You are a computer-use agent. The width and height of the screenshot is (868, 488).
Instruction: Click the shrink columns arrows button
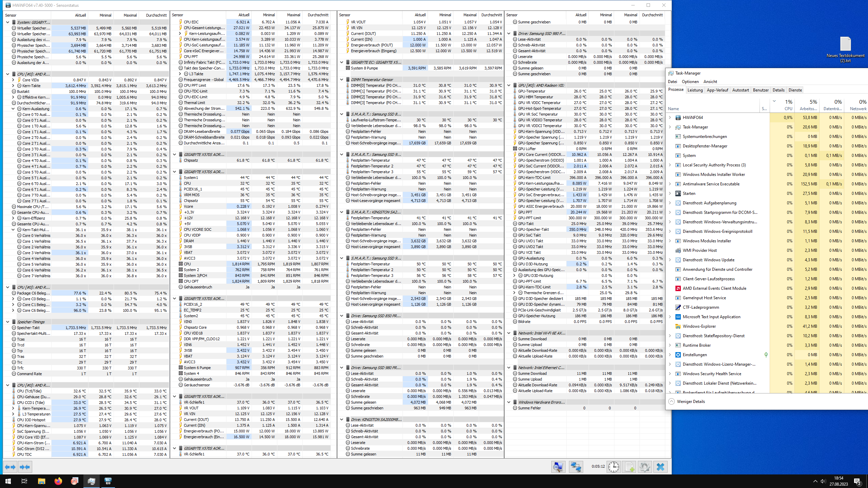tap(25, 467)
